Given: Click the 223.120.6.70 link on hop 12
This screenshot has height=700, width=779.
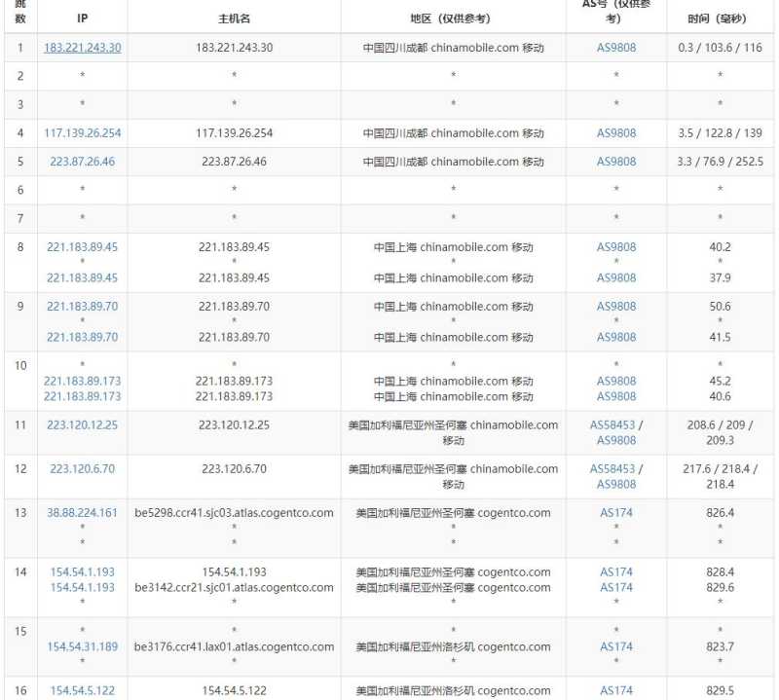Looking at the screenshot, I should tap(82, 469).
